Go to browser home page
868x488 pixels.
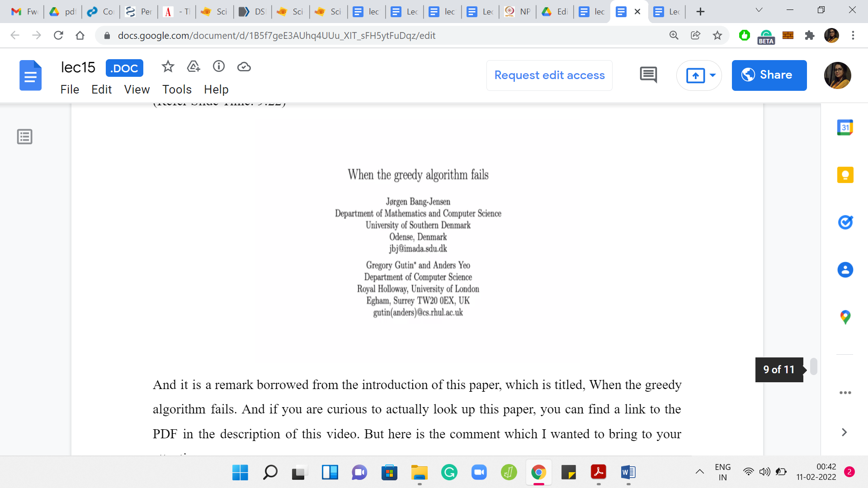point(80,35)
